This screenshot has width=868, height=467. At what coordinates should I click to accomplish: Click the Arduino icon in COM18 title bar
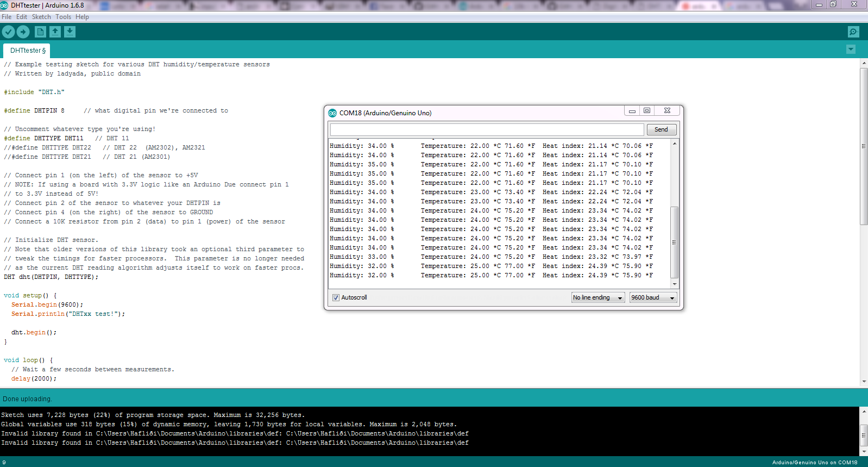[332, 113]
